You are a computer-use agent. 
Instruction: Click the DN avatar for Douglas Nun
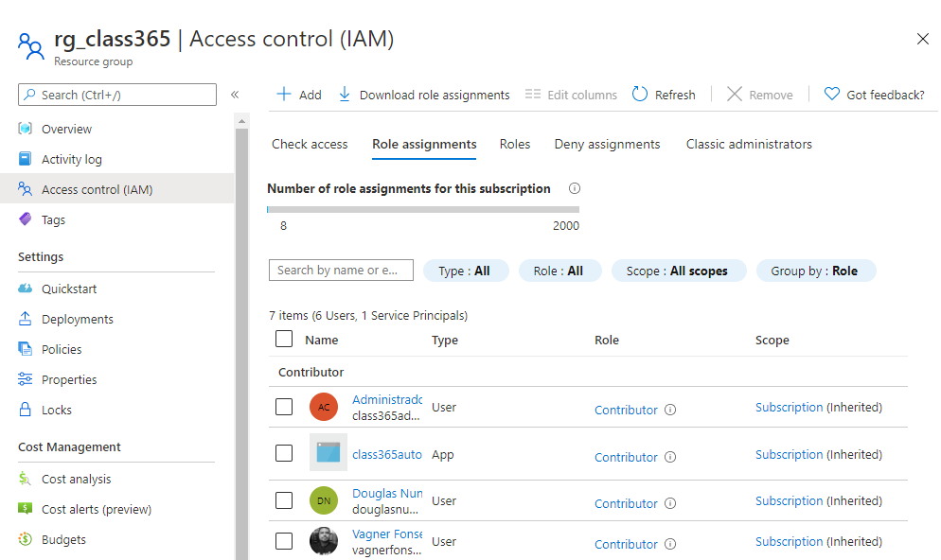(x=324, y=500)
